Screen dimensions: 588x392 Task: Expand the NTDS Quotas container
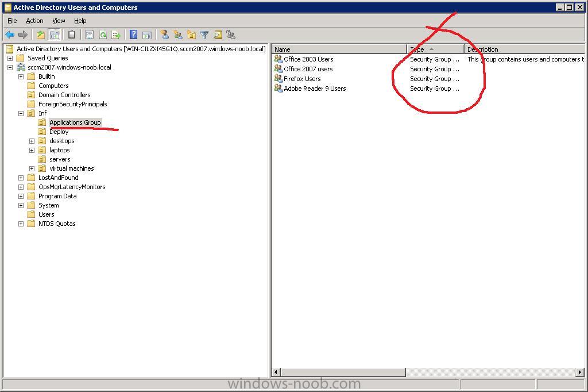(x=21, y=224)
